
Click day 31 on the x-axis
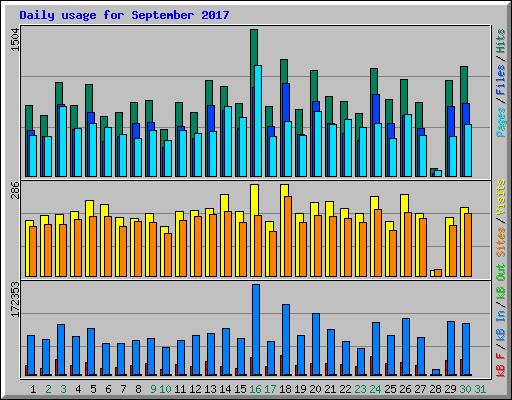click(x=480, y=389)
